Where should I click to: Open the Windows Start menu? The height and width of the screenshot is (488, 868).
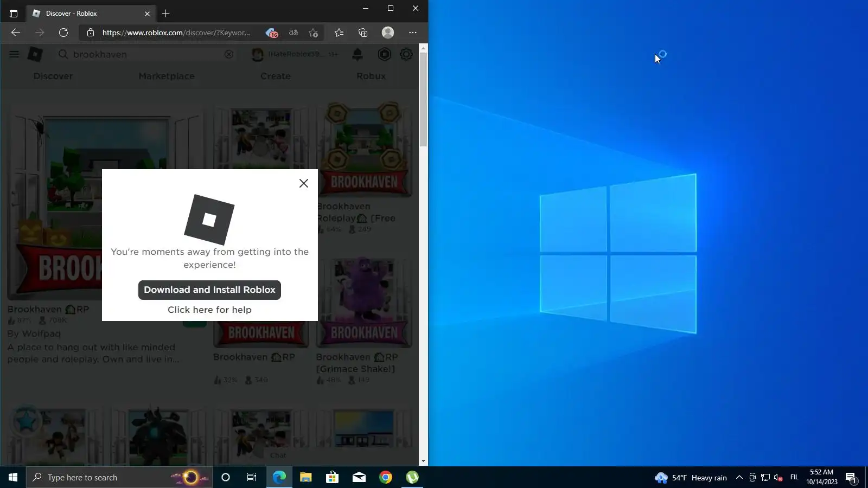[x=13, y=477]
